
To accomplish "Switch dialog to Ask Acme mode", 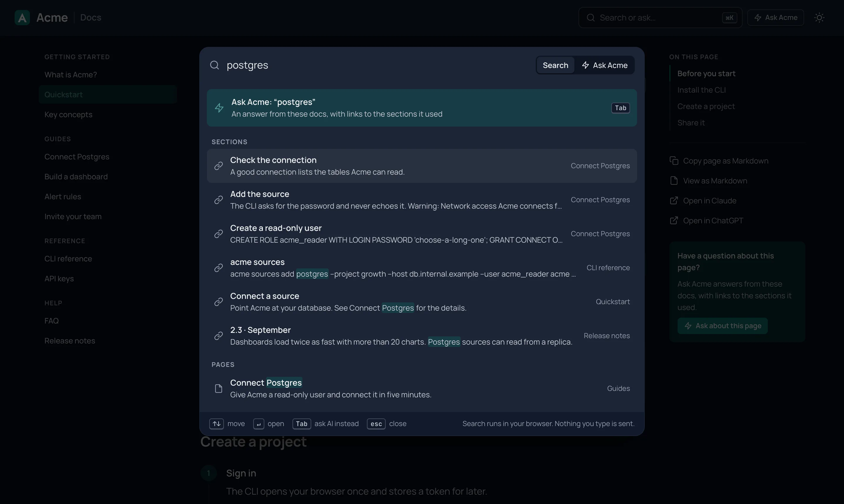I will coord(605,65).
